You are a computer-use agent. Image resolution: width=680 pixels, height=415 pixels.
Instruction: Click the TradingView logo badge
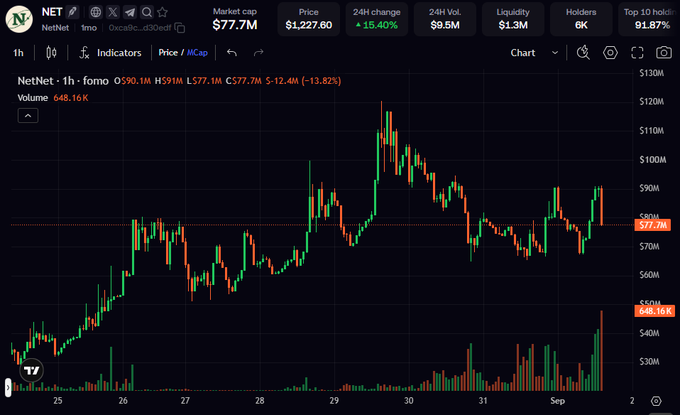click(32, 370)
